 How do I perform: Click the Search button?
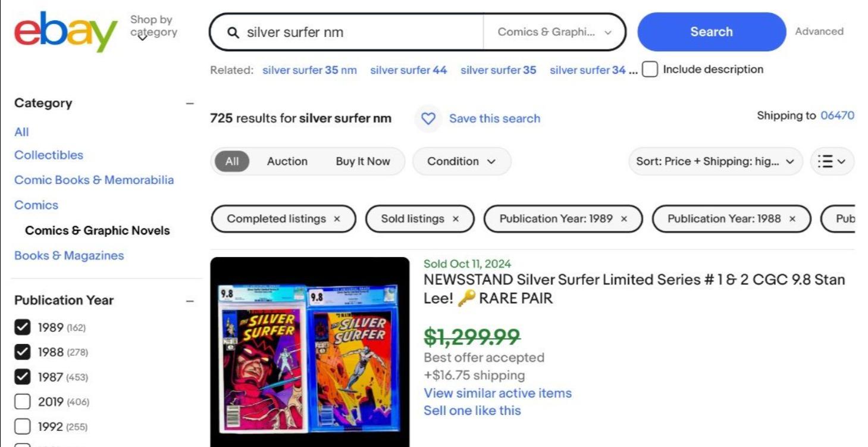click(x=711, y=32)
